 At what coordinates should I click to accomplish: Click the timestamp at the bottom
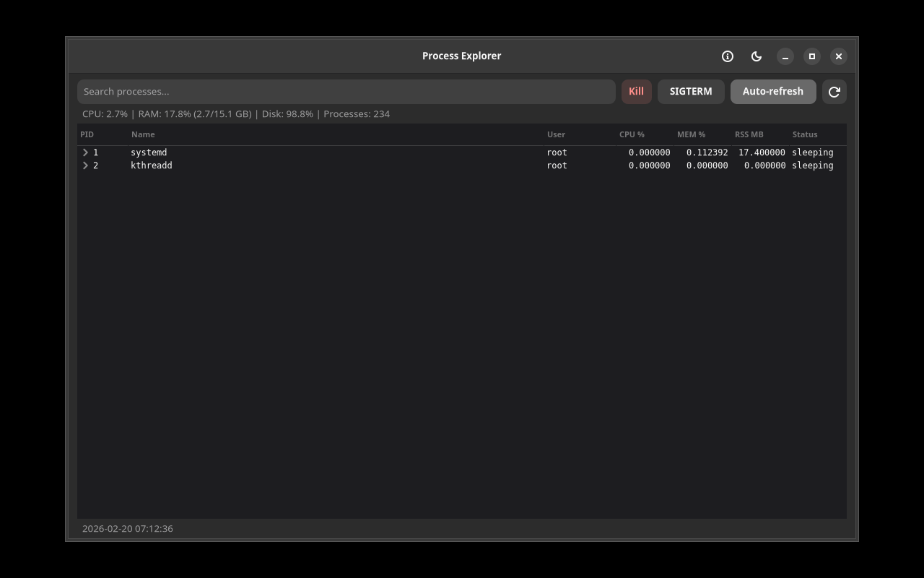[x=128, y=528]
